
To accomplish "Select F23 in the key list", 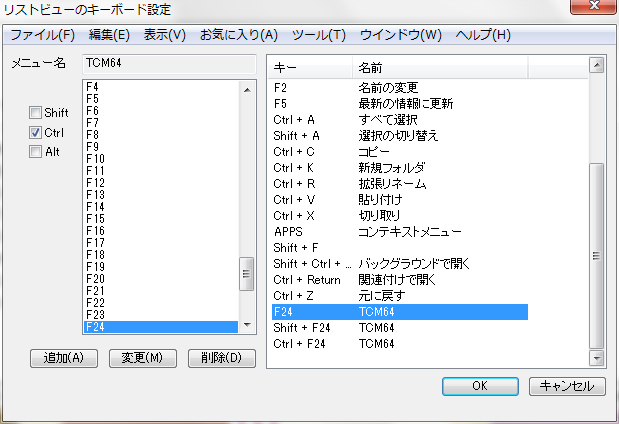I will (161, 315).
